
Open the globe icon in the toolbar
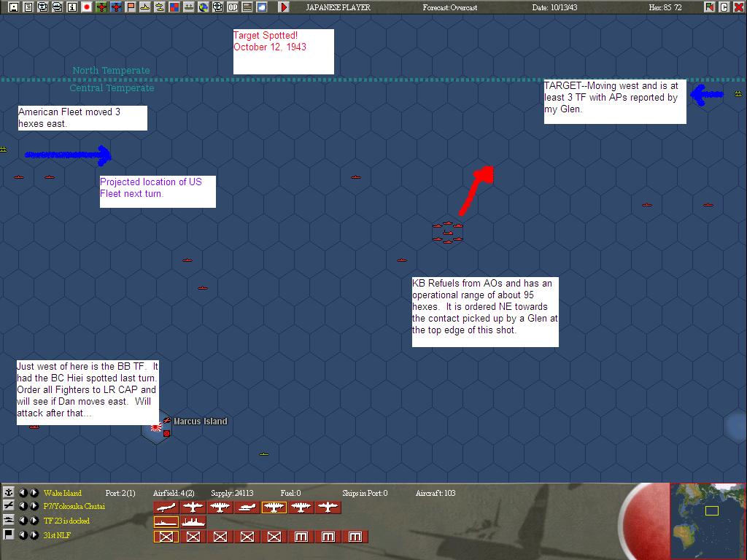[204, 7]
